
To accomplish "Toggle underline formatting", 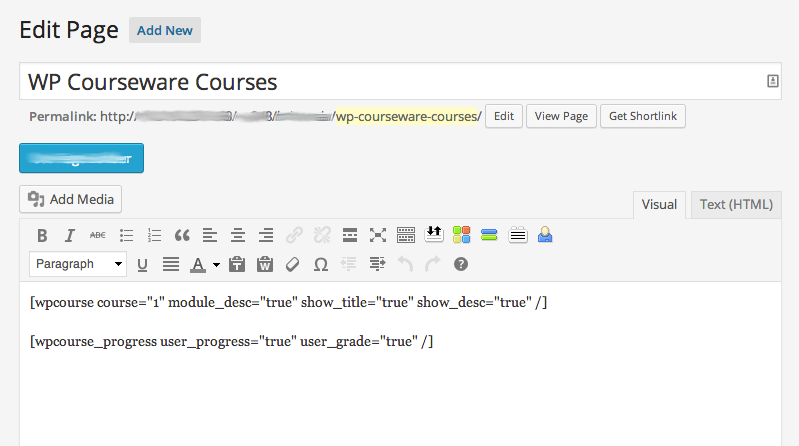I will 142,264.
